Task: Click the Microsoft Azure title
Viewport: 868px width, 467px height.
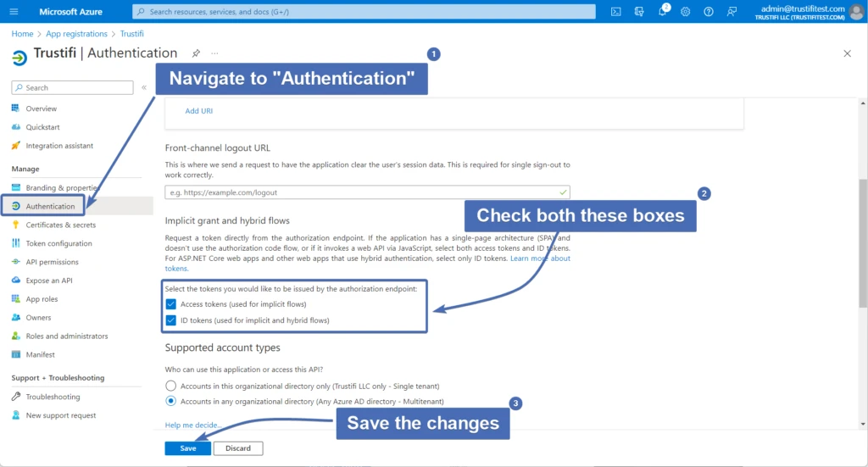Action: pyautogui.click(x=71, y=12)
